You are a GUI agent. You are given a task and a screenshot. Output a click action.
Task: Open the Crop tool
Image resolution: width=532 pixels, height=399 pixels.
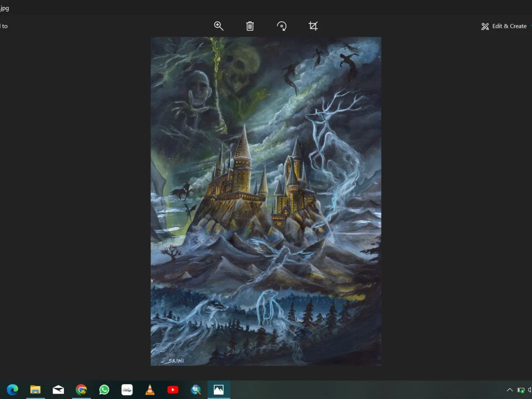pos(313,26)
